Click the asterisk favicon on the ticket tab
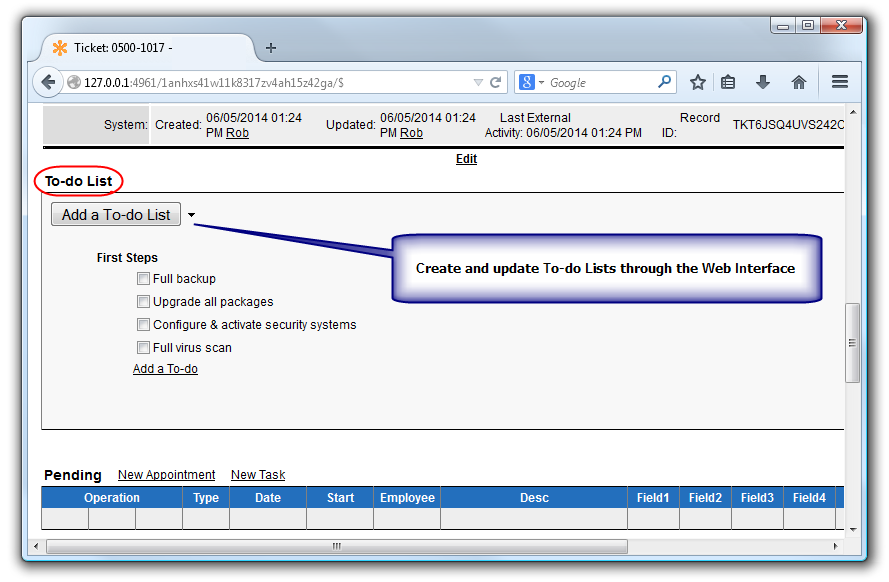The width and height of the screenshot is (889, 582). click(58, 47)
